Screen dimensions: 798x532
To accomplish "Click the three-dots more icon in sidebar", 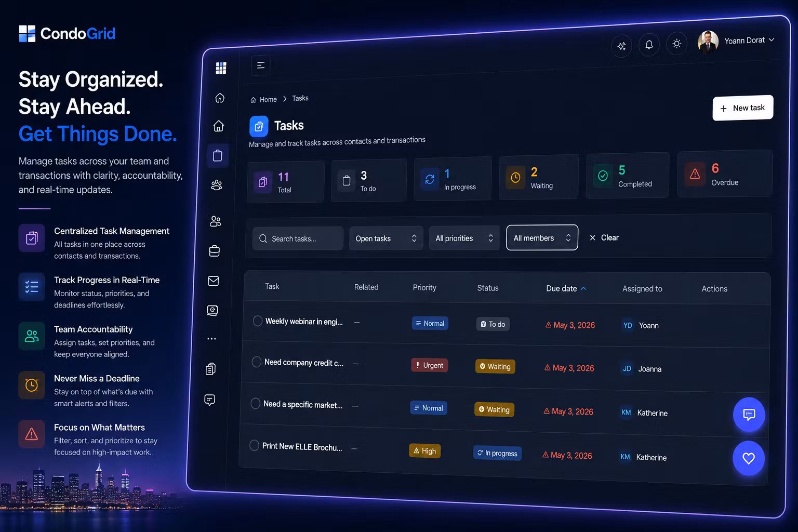I will [x=211, y=338].
